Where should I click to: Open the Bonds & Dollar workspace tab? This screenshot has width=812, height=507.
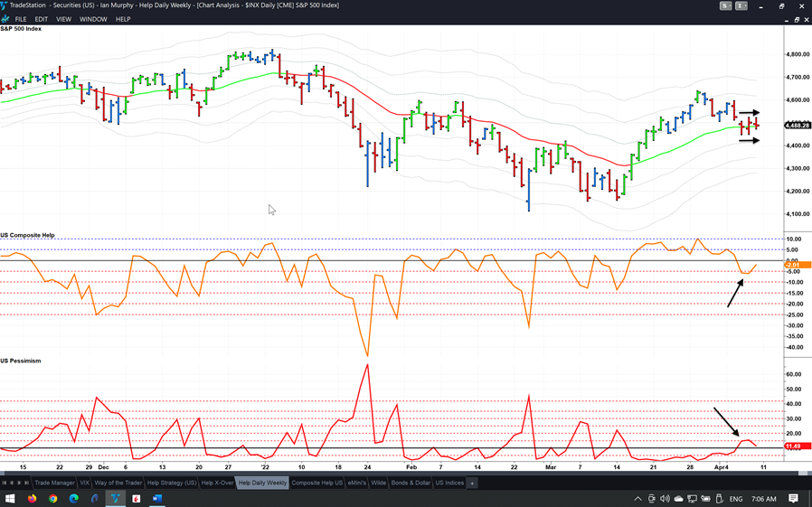point(411,483)
